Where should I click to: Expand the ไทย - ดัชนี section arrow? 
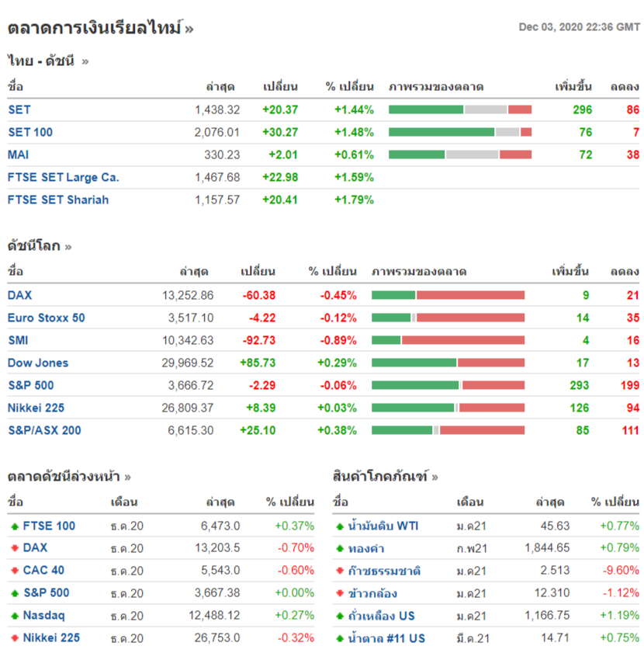point(85,61)
